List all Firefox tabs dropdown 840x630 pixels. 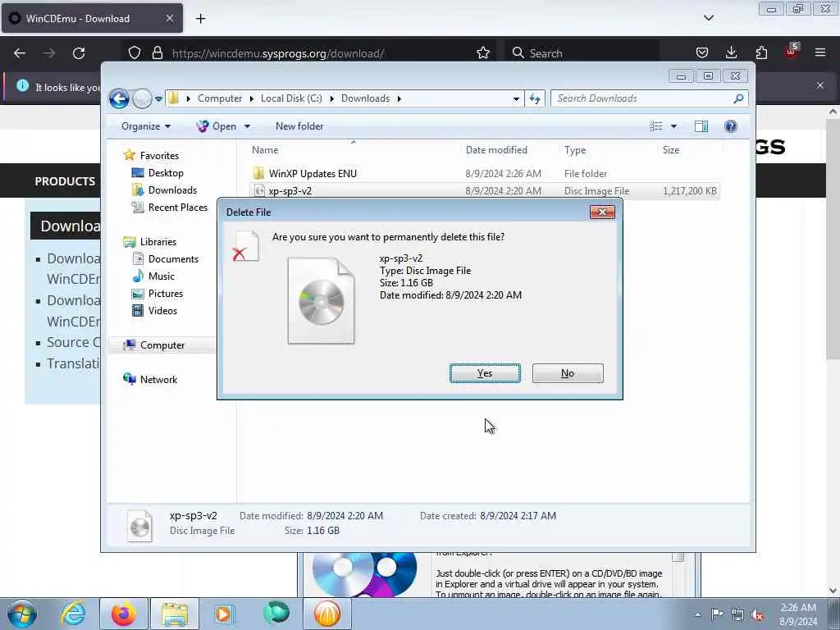708,18
